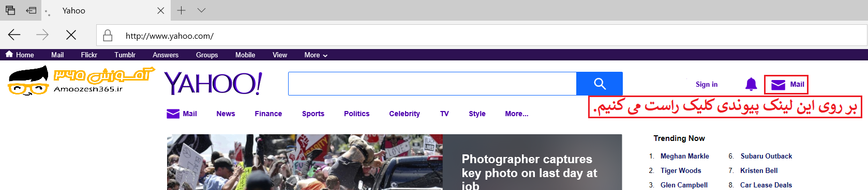Expand the More menu in purple bar

(316, 55)
